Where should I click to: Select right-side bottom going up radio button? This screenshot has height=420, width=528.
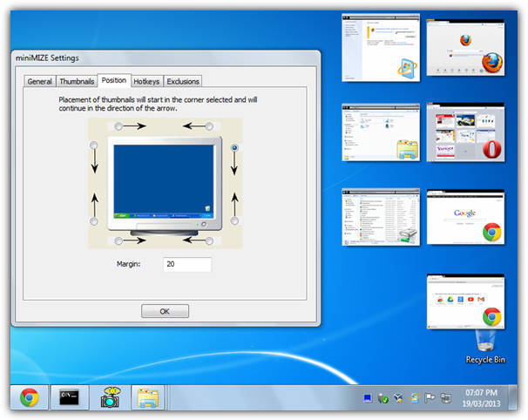[234, 220]
